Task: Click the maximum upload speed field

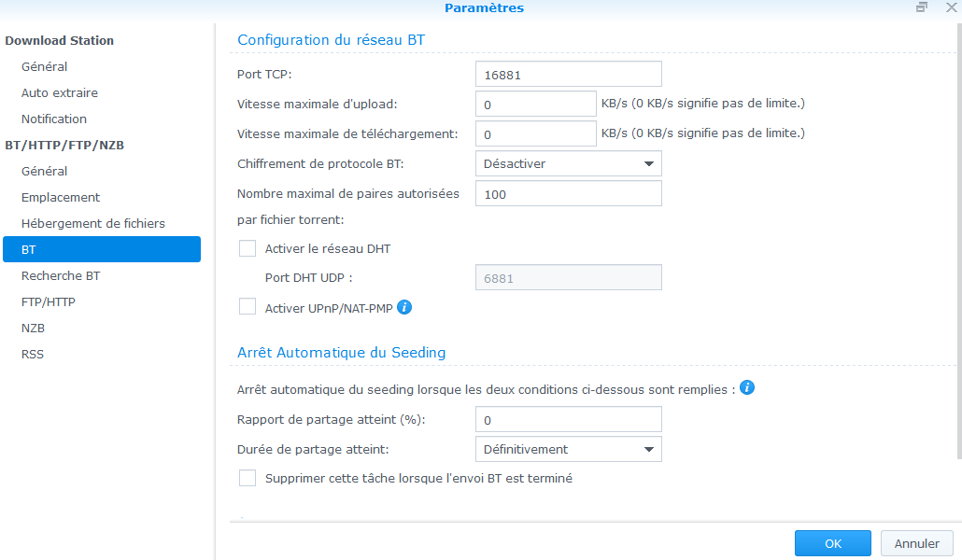Action: click(535, 105)
